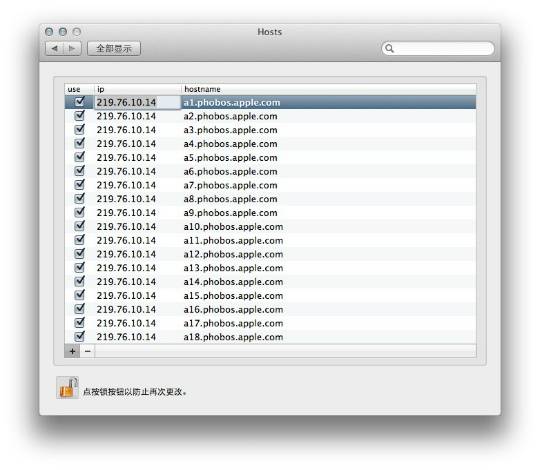
Task: Disable the a5.phobos.apple.com entry checkbox
Action: tap(80, 157)
